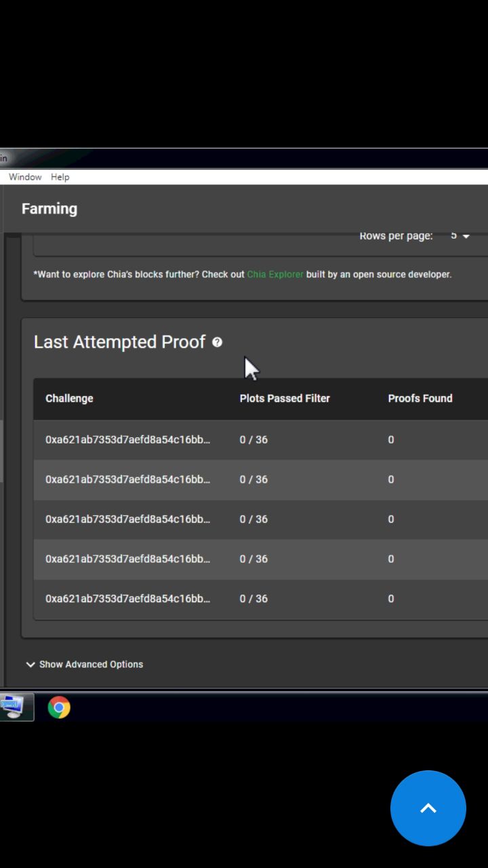Expand Show Advanced Options chevron
Image resolution: width=488 pixels, height=868 pixels.
point(30,665)
